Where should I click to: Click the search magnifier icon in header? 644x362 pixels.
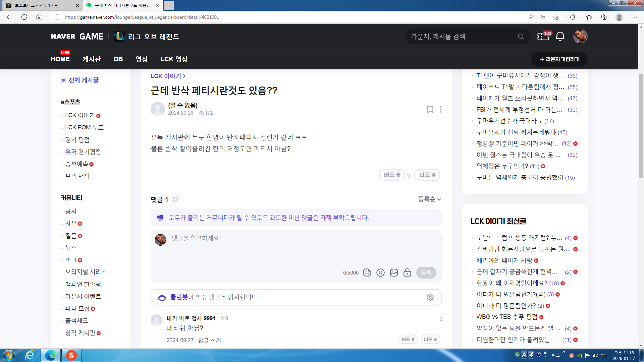pyautogui.click(x=521, y=37)
